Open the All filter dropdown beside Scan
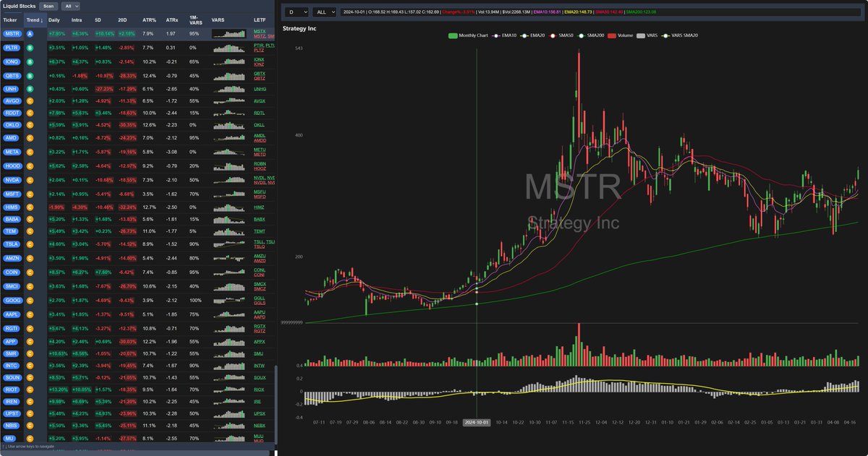The image size is (868, 456). (70, 6)
